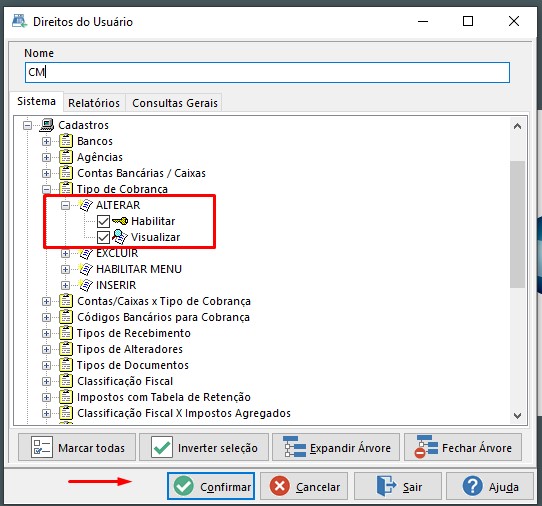Screen dimensions: 542x506
Task: Collapse the ALTERAR node
Action: pos(65,205)
